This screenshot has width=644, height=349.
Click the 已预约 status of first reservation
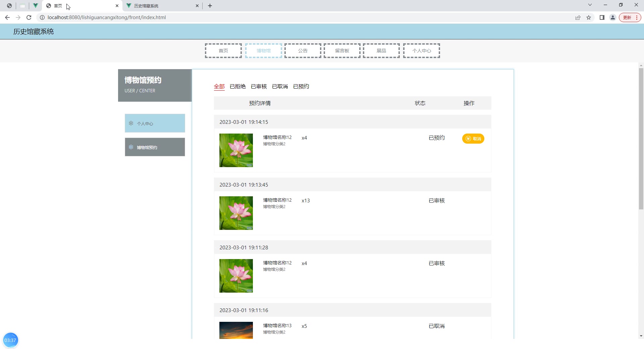click(x=437, y=138)
